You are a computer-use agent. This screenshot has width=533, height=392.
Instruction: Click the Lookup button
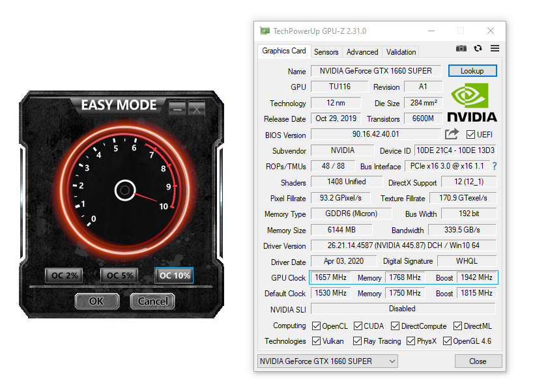(x=472, y=71)
